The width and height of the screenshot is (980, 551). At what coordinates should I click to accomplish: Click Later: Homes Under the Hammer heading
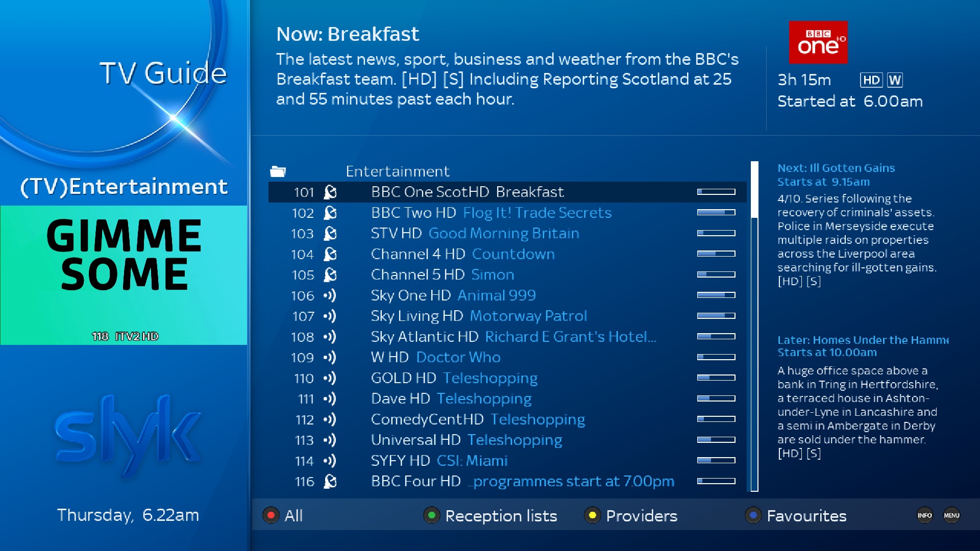[863, 340]
